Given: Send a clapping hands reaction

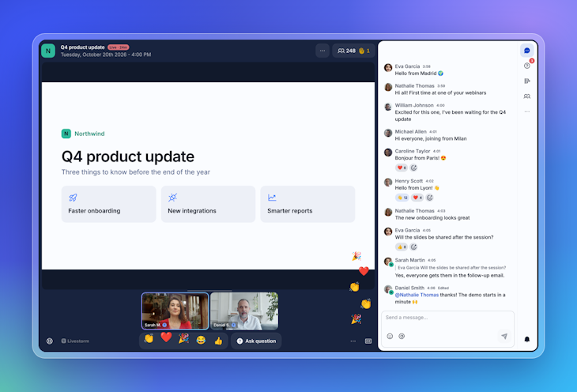Looking at the screenshot, I should 149,338.
